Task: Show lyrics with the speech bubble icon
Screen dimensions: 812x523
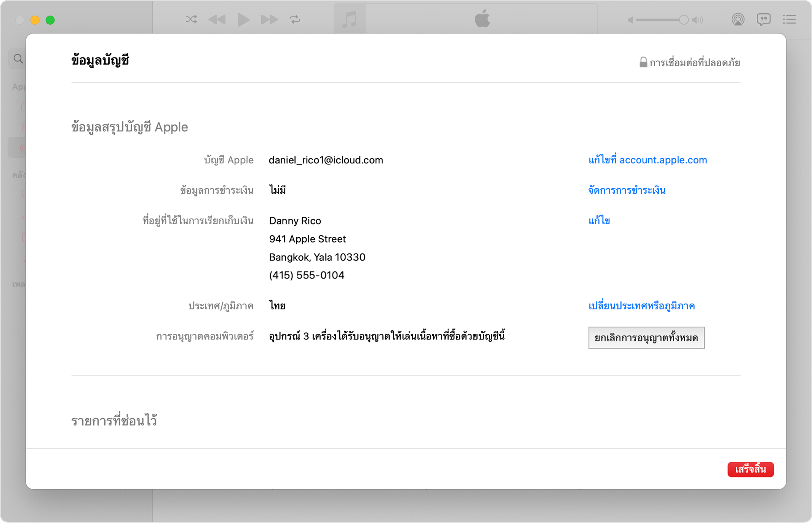Action: click(763, 19)
